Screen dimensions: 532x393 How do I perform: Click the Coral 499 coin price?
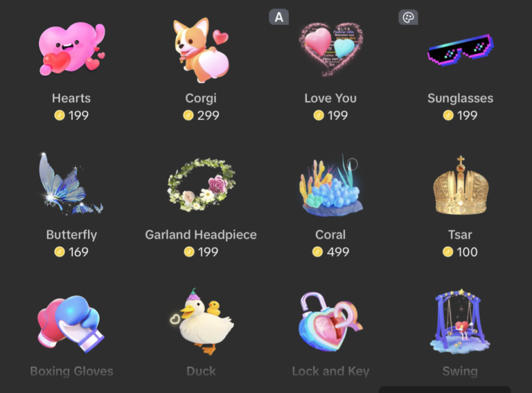[x=331, y=252]
